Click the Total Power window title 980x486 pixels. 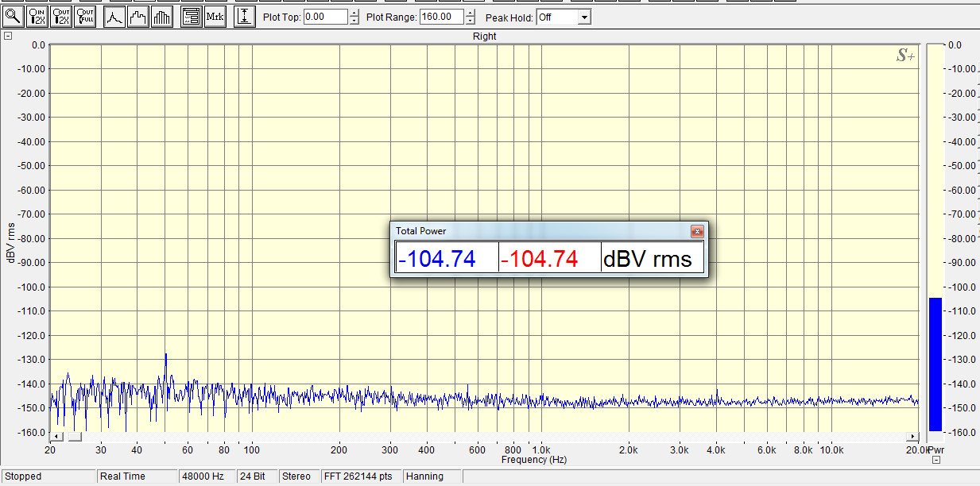[x=421, y=231]
